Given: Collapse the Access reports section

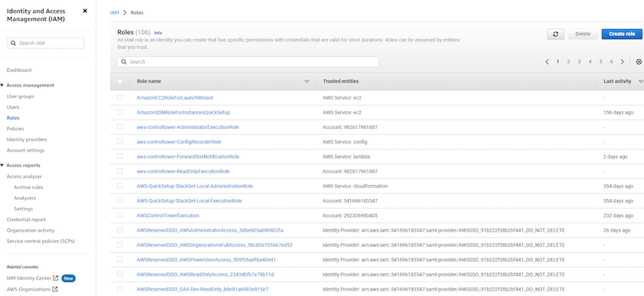Looking at the screenshot, I should (x=2, y=166).
